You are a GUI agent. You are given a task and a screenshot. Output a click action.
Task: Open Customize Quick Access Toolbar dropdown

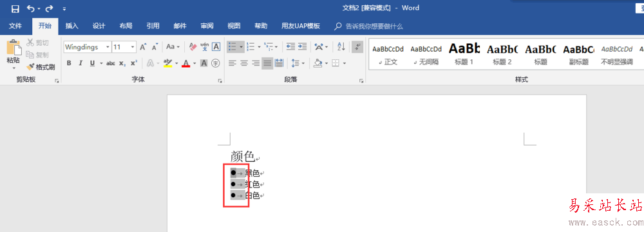click(64, 8)
